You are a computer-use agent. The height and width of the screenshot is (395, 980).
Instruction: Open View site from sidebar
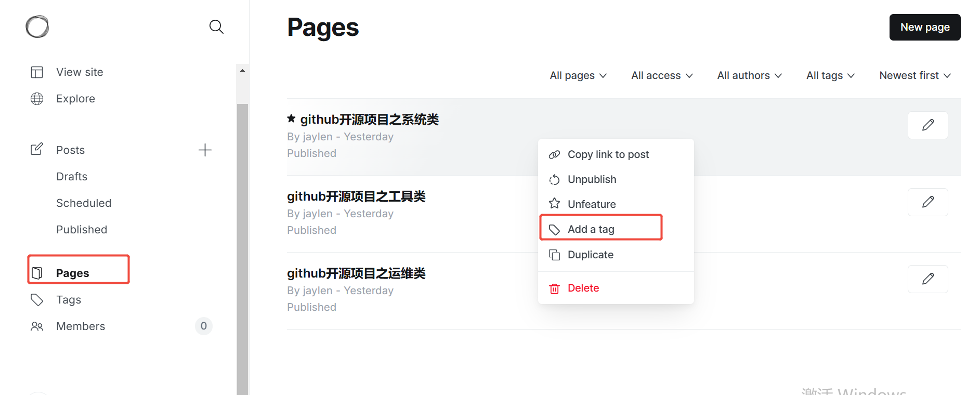coord(79,72)
